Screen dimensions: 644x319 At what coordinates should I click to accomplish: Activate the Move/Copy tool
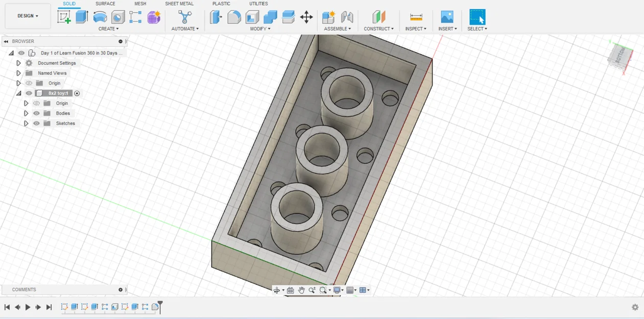(x=307, y=17)
